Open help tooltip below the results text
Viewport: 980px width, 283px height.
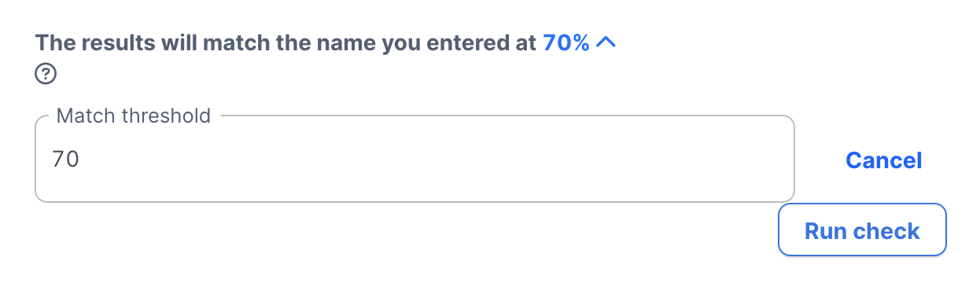46,75
